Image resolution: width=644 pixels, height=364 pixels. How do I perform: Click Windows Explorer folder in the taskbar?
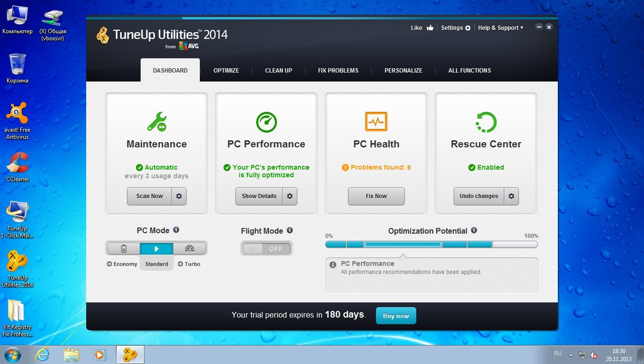coord(72,355)
